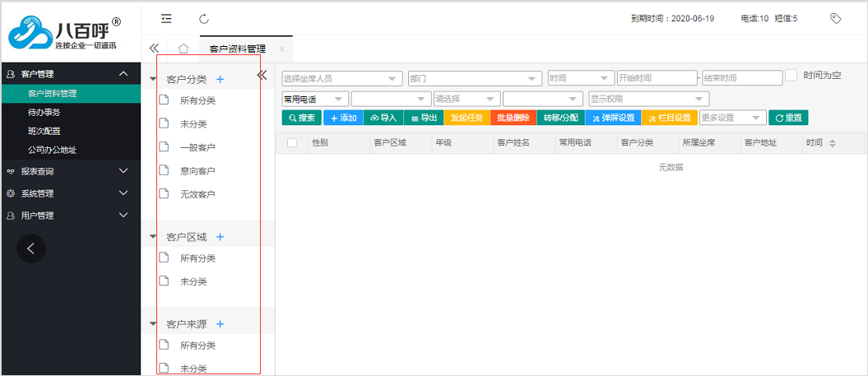
Task: Open the 更多设置 dropdown
Action: pos(733,118)
